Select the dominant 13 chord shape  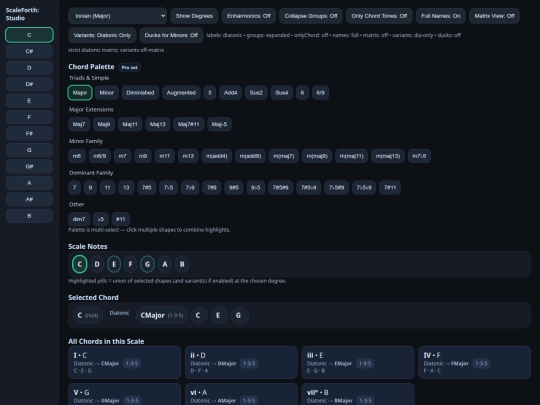point(126,188)
